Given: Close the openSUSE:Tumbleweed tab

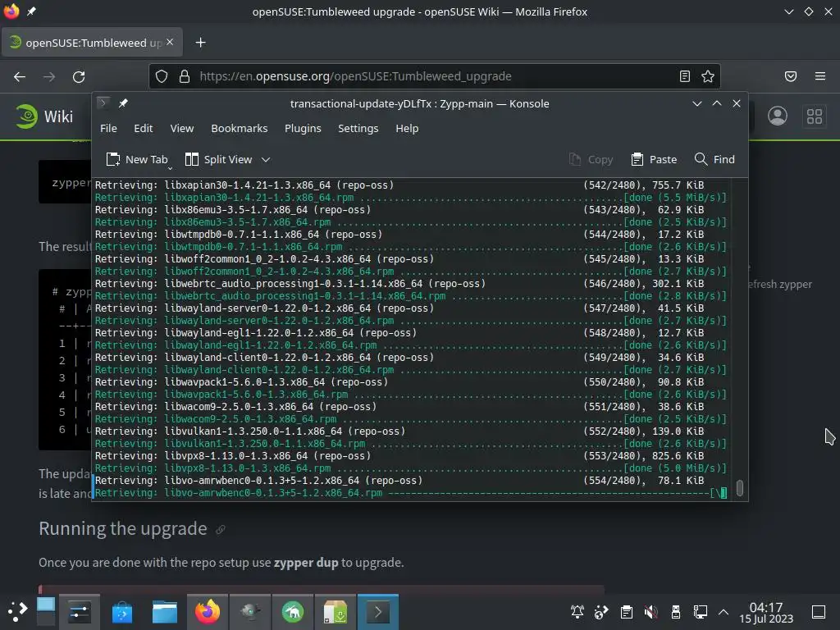Looking at the screenshot, I should (170, 42).
